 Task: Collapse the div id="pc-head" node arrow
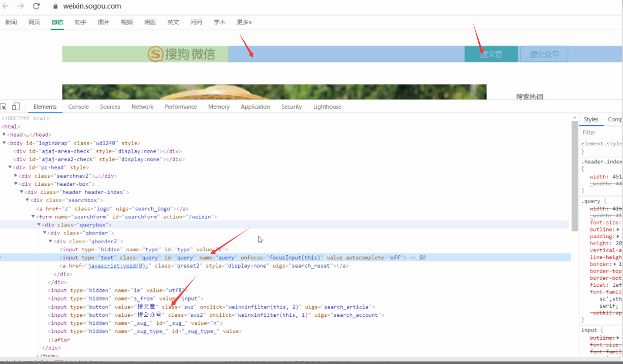click(10, 168)
